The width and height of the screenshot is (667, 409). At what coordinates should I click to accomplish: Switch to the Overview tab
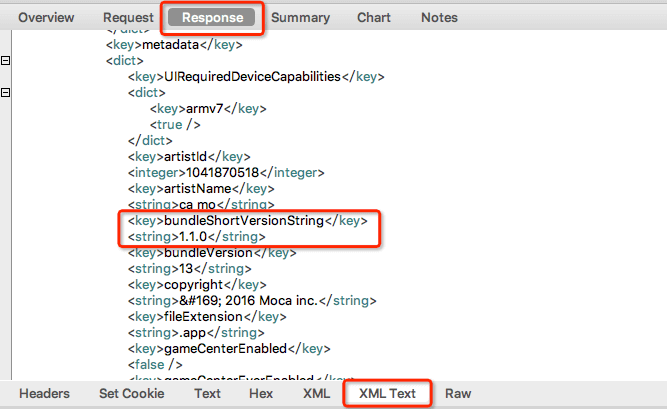[46, 18]
